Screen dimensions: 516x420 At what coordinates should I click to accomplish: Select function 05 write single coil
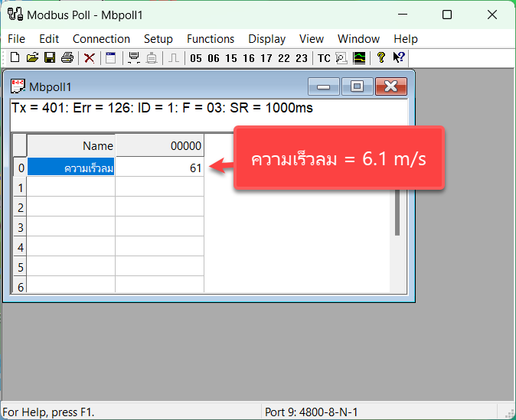coord(196,58)
